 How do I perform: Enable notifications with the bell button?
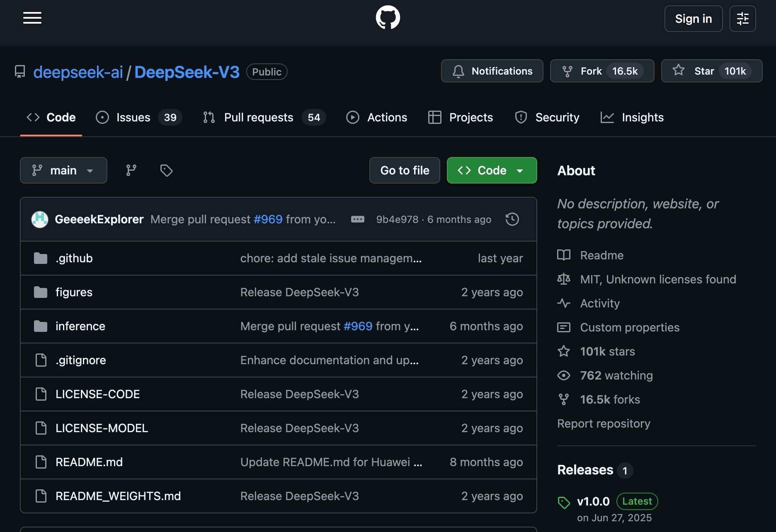tap(492, 71)
